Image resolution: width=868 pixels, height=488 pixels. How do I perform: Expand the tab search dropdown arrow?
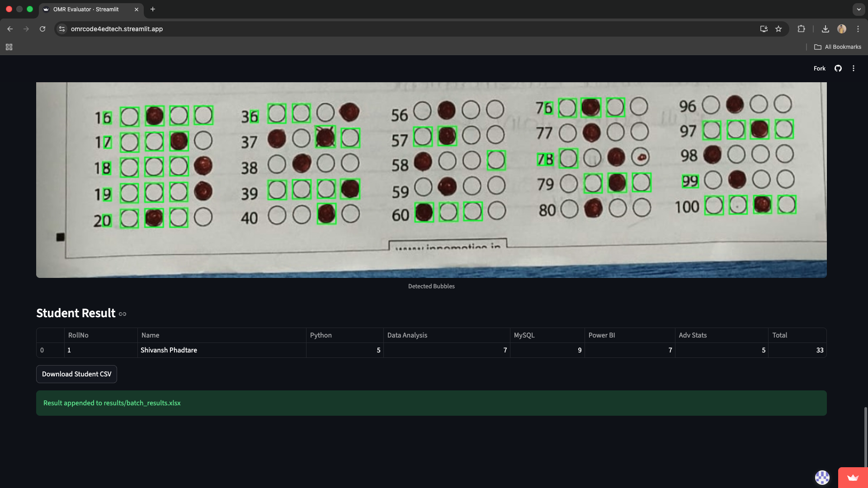click(x=859, y=9)
